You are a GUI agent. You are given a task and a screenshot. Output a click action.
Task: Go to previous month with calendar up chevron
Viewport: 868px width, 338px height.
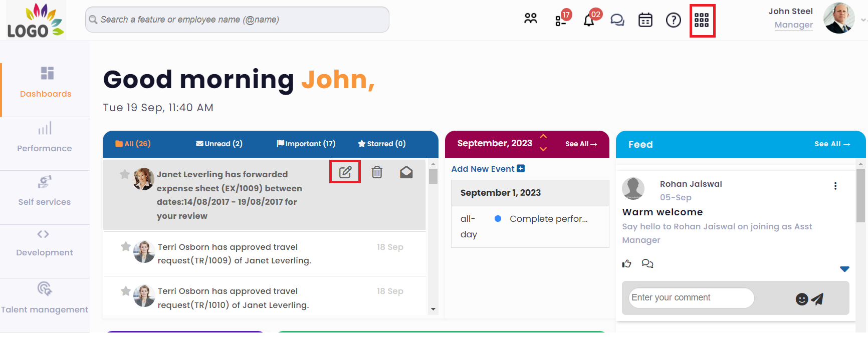coord(543,136)
